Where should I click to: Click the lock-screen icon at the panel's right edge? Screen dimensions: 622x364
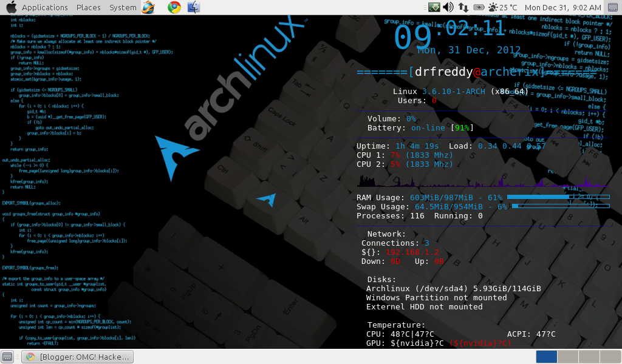click(612, 7)
